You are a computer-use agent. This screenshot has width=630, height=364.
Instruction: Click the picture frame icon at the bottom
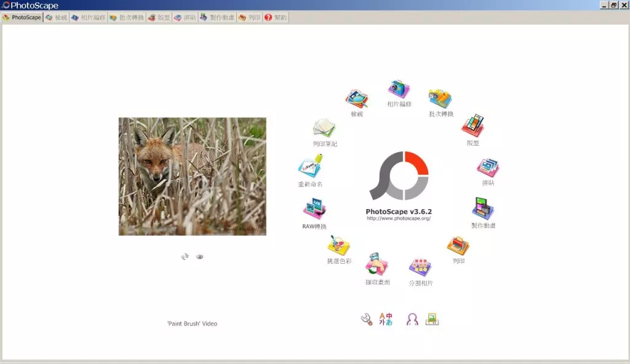point(432,319)
